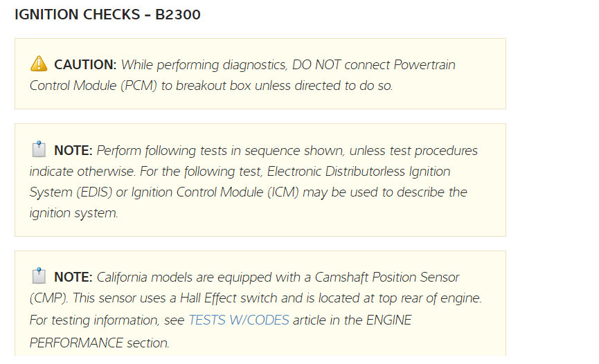This screenshot has width=599, height=364.
Task: Click the word 'ENGINE' after the article link
Action: (x=386, y=320)
